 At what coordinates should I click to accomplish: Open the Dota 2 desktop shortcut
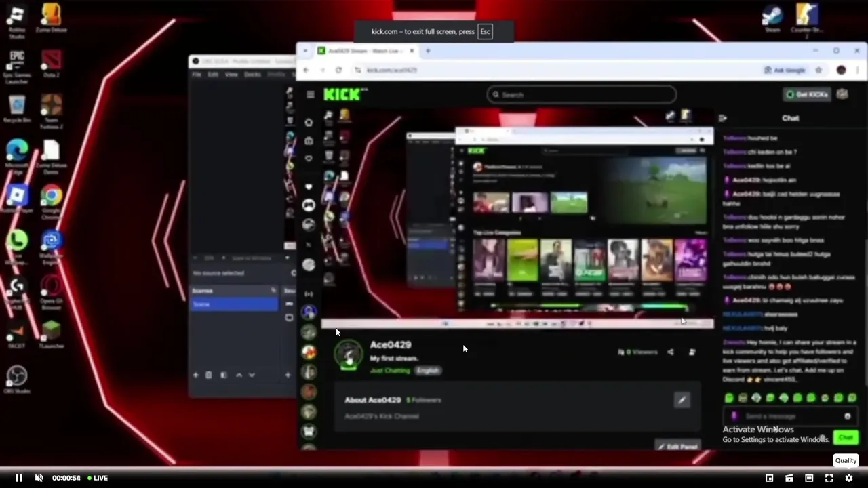pos(52,64)
